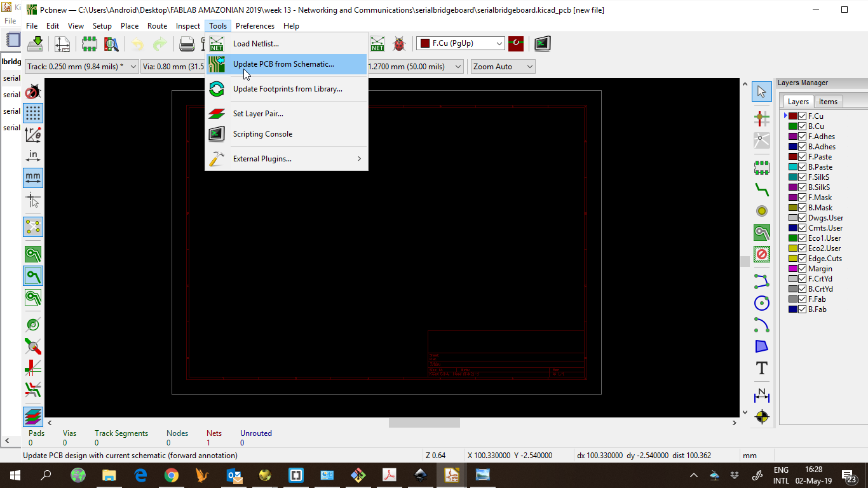The width and height of the screenshot is (868, 488).
Task: Switch to the Items tab
Action: (828, 102)
